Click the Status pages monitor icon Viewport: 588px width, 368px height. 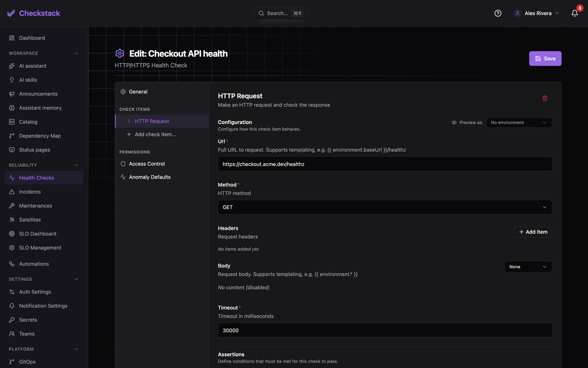[x=12, y=150]
